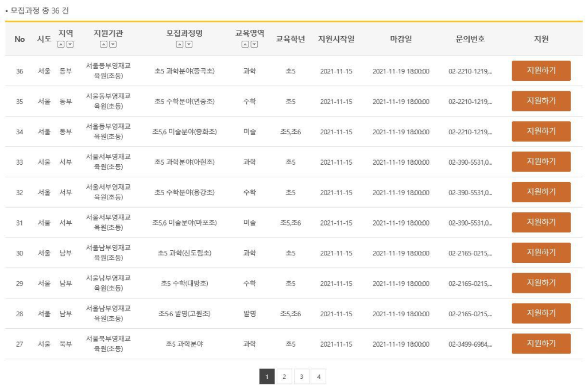Sort 지원기관 column ascending arrow
The height and width of the screenshot is (388, 588).
click(x=103, y=44)
